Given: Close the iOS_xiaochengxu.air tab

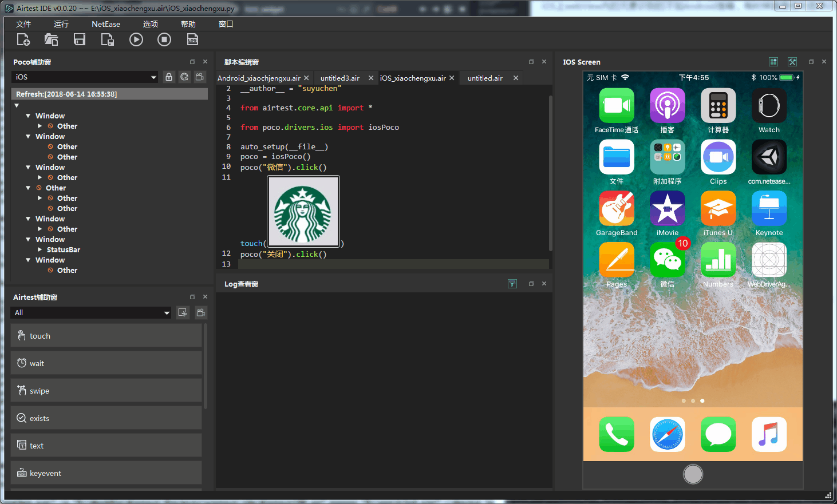Looking at the screenshot, I should pos(452,78).
